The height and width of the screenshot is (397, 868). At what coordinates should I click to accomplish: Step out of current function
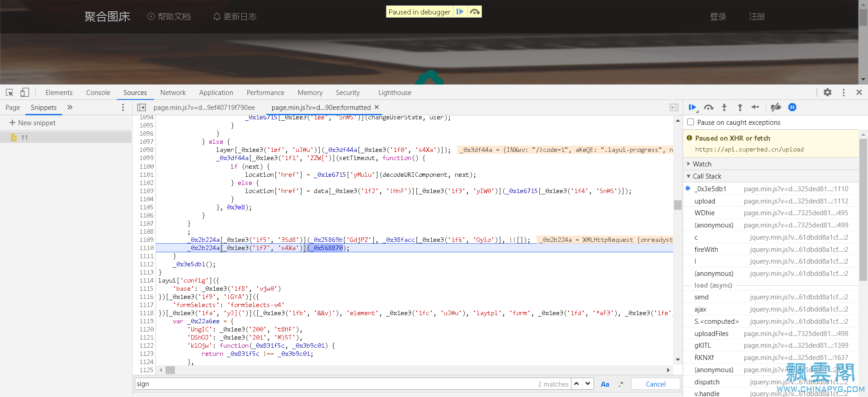click(740, 107)
